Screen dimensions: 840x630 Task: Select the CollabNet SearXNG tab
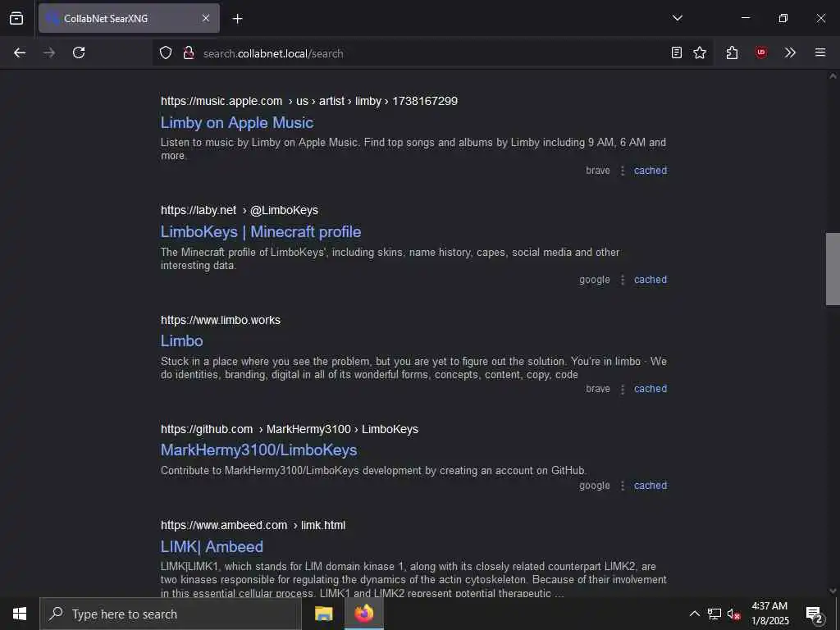point(129,18)
